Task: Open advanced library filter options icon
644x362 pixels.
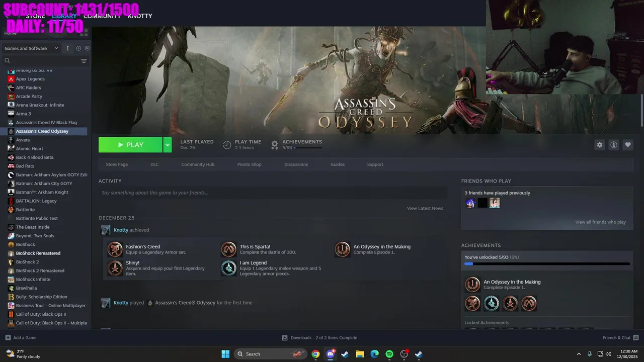Action: [x=84, y=61]
